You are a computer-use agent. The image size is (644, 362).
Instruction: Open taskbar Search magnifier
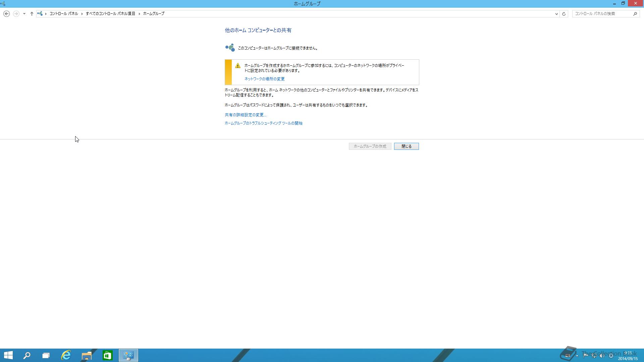pos(27,355)
